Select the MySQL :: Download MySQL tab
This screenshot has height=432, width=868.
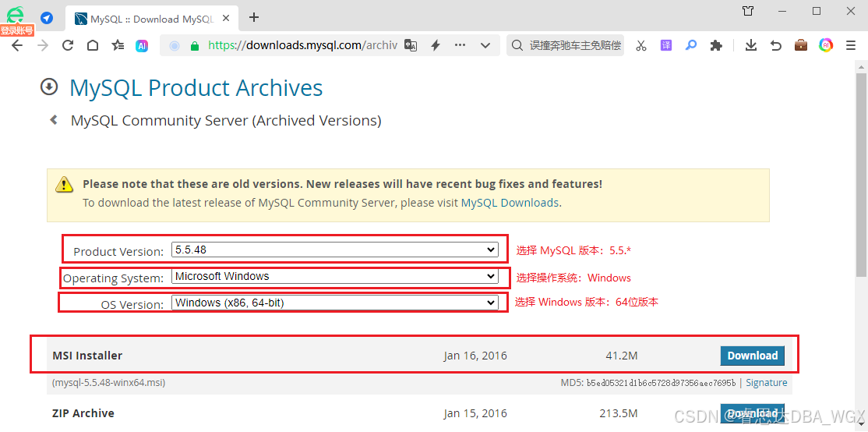[x=152, y=18]
